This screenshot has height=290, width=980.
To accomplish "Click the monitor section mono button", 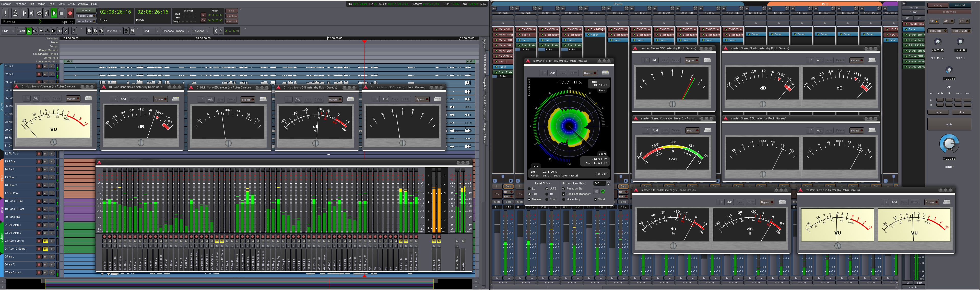I will [x=938, y=113].
